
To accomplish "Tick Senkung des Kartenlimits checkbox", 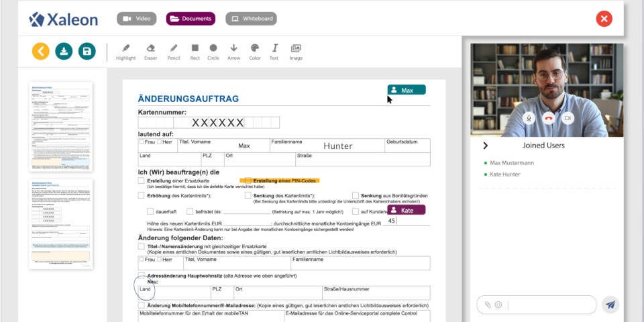I will [248, 195].
